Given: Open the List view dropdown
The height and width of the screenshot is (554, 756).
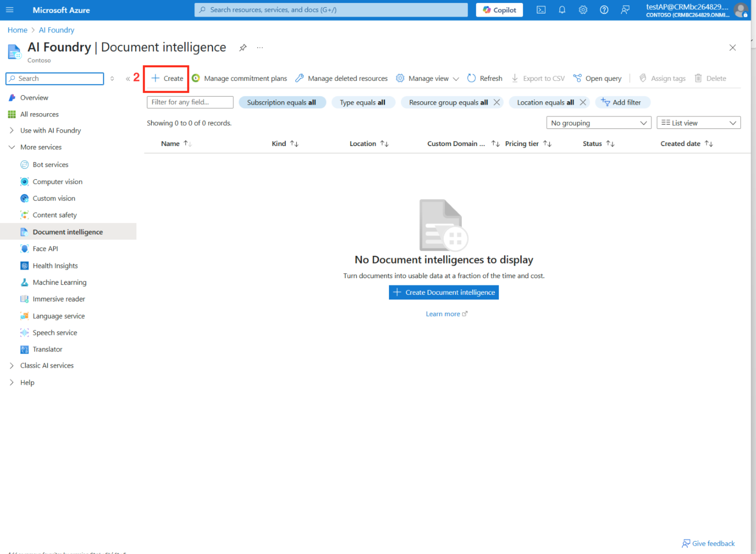Looking at the screenshot, I should (699, 123).
